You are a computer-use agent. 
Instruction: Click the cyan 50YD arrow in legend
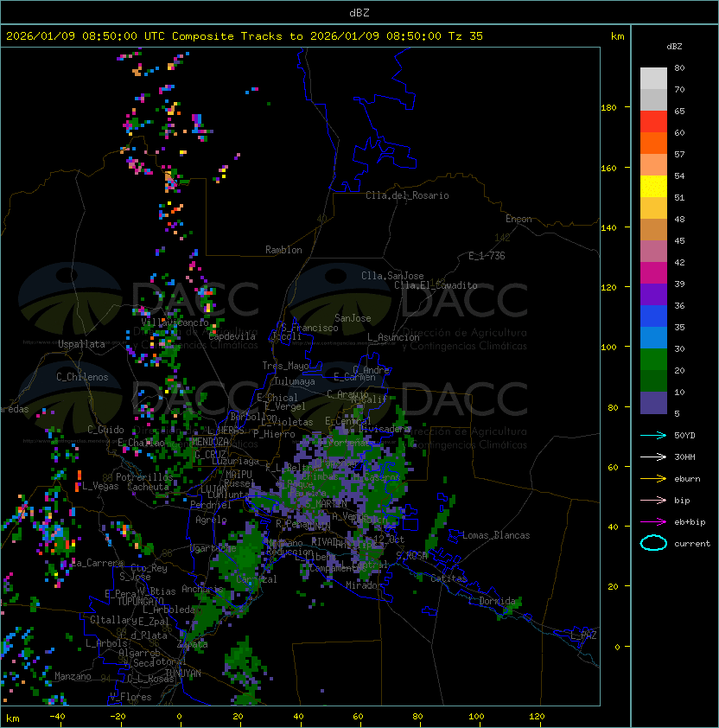653,436
